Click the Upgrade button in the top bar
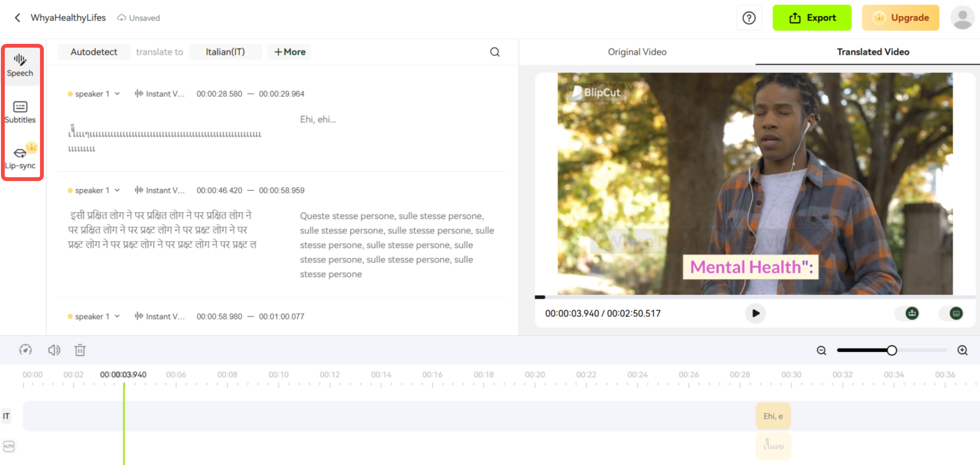This screenshot has width=980, height=465. click(900, 18)
